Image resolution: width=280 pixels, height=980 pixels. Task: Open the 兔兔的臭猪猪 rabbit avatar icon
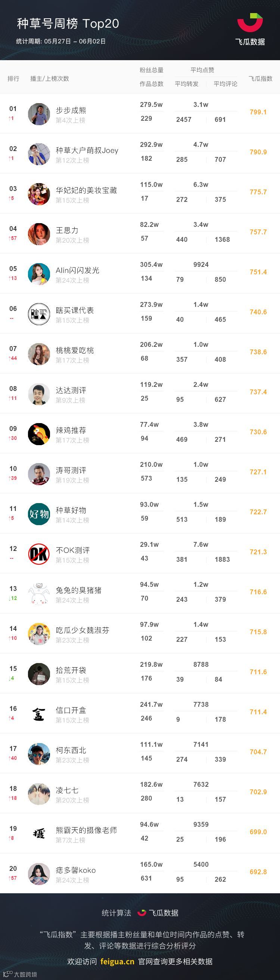pos(39,594)
